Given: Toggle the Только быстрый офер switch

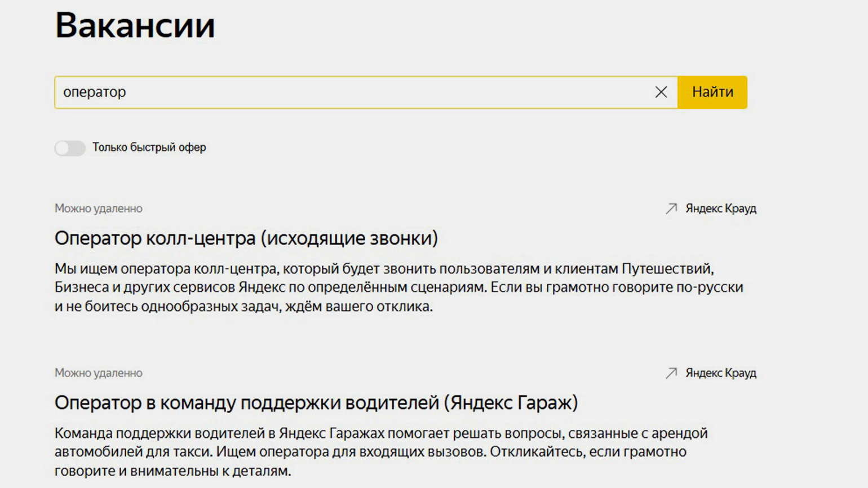Looking at the screenshot, I should [70, 148].
